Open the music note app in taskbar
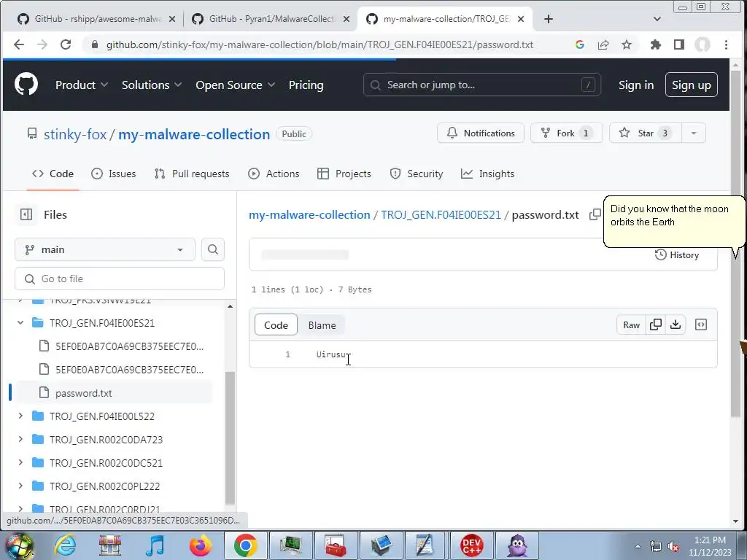The image size is (747, 560). 155,545
